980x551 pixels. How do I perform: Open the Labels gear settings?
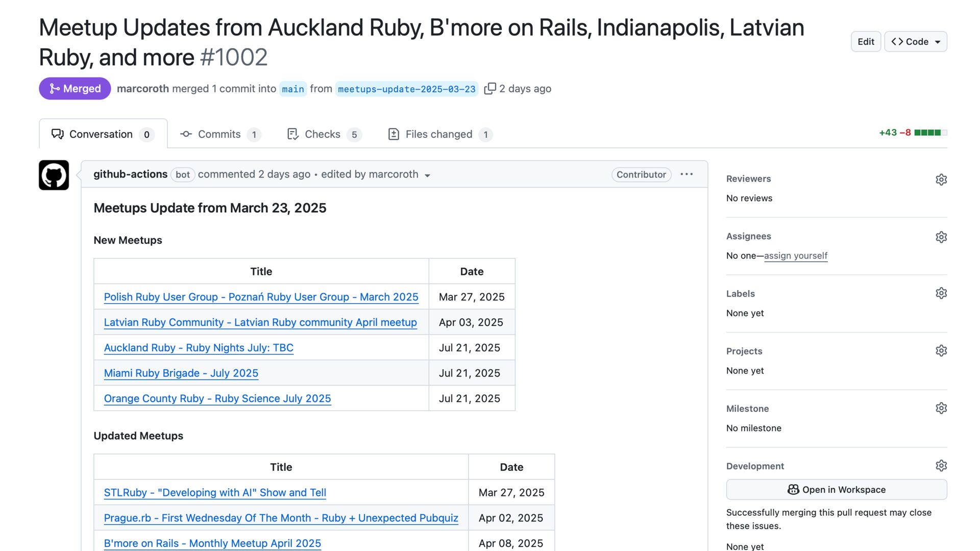coord(941,293)
